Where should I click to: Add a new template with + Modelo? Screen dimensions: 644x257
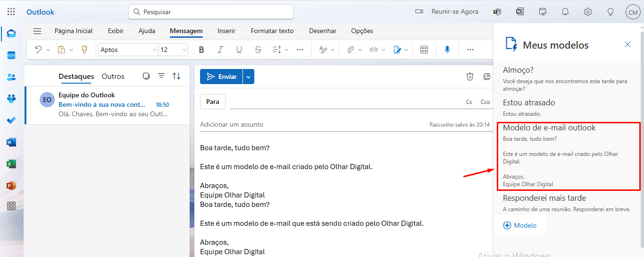(520, 225)
